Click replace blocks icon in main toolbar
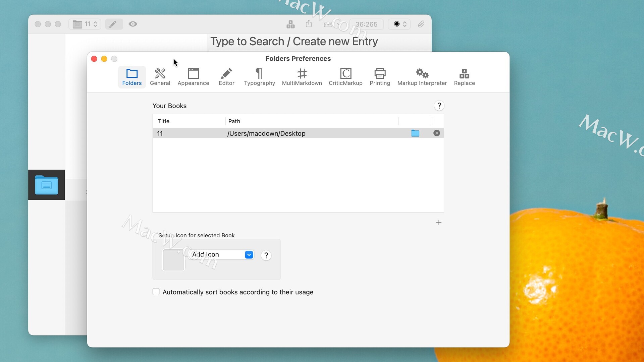This screenshot has height=362, width=644. (290, 24)
